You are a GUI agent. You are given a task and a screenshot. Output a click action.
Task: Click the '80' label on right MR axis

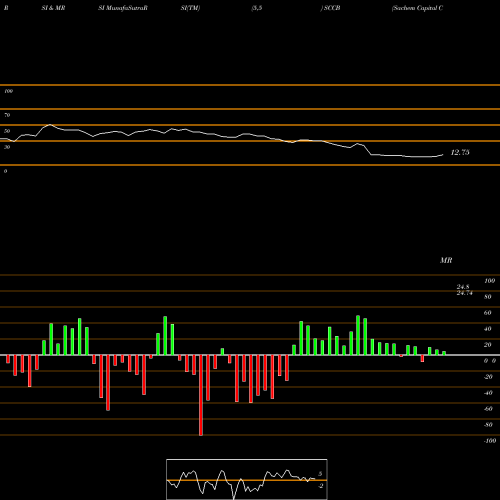[x=488, y=297]
